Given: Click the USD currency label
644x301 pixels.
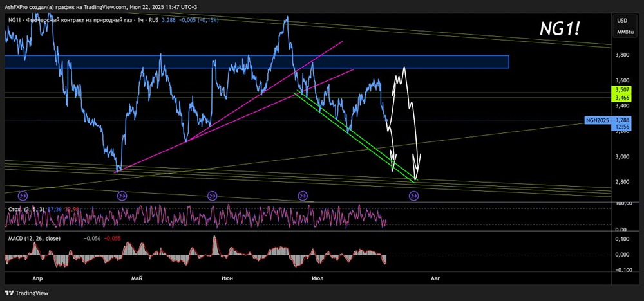Looking at the screenshot, I should [621, 20].
